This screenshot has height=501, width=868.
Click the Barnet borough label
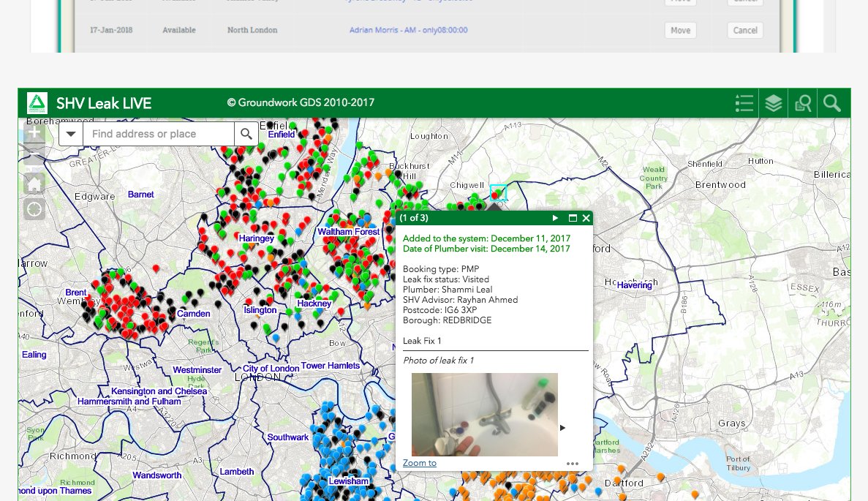tap(140, 195)
